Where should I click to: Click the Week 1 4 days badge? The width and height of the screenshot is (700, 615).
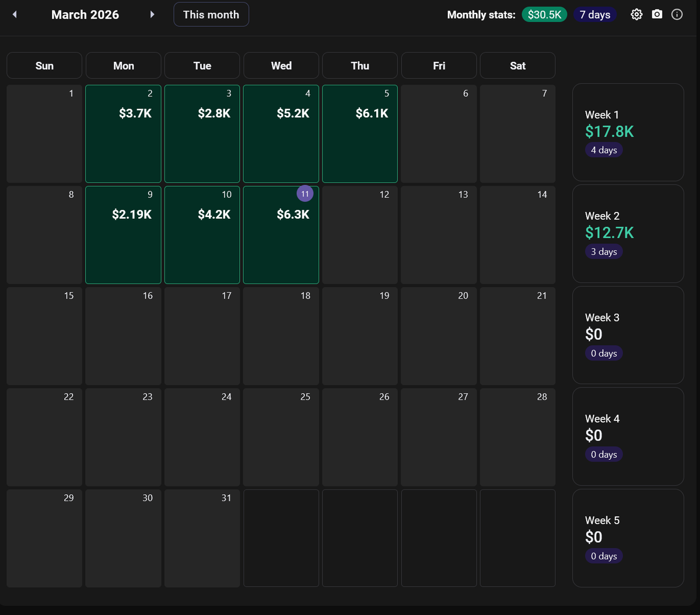coord(604,150)
